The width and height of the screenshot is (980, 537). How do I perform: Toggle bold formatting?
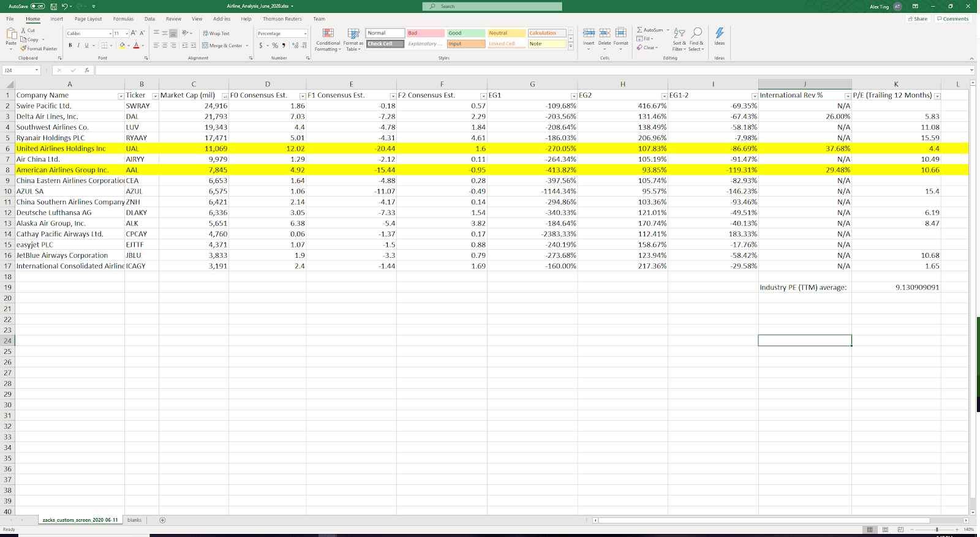click(x=70, y=45)
